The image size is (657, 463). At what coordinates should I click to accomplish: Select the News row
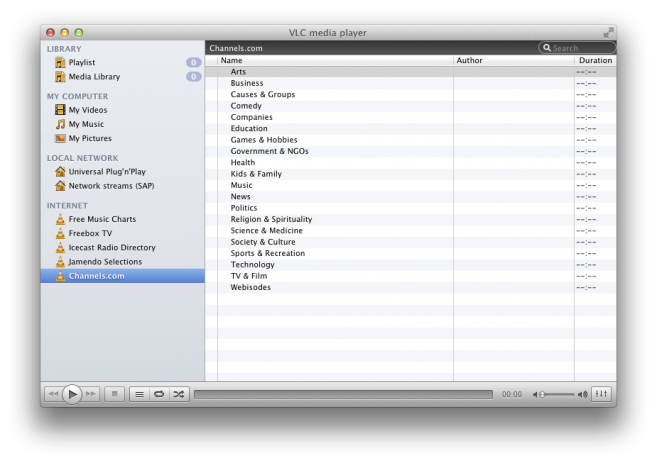pos(411,196)
